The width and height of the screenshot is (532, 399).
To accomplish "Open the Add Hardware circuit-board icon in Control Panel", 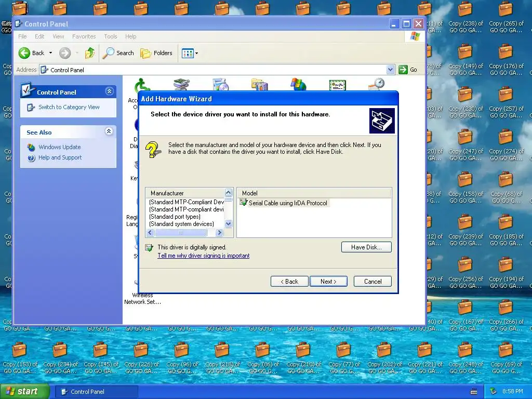I will (181, 84).
